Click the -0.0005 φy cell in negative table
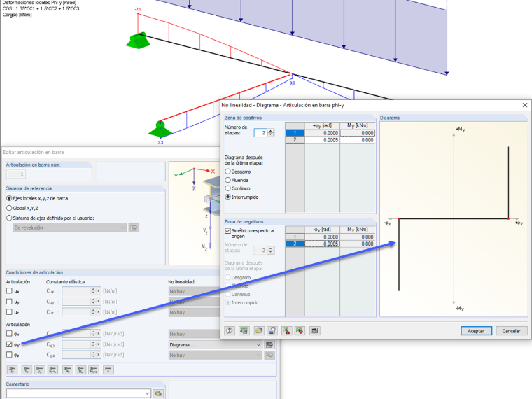532x399 pixels. pyautogui.click(x=322, y=244)
